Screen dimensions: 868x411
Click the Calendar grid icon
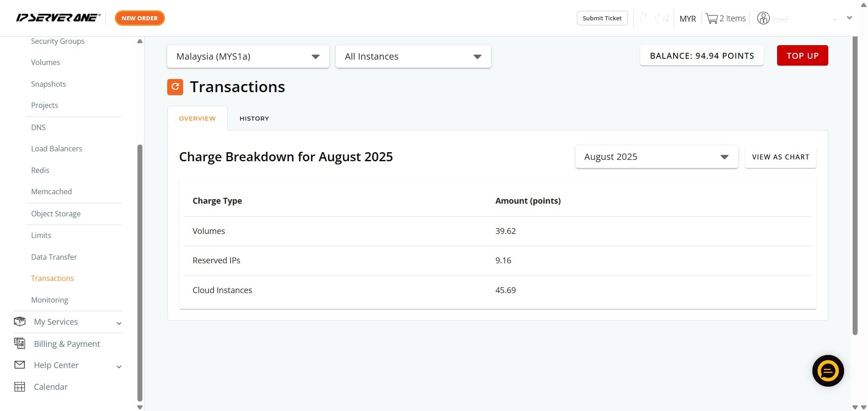coord(20,387)
